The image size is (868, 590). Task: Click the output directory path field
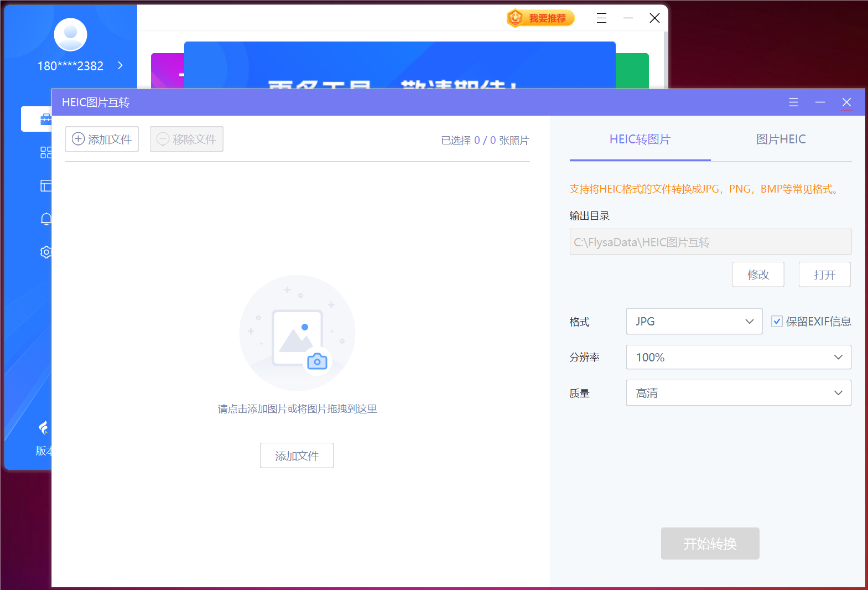[x=710, y=242]
